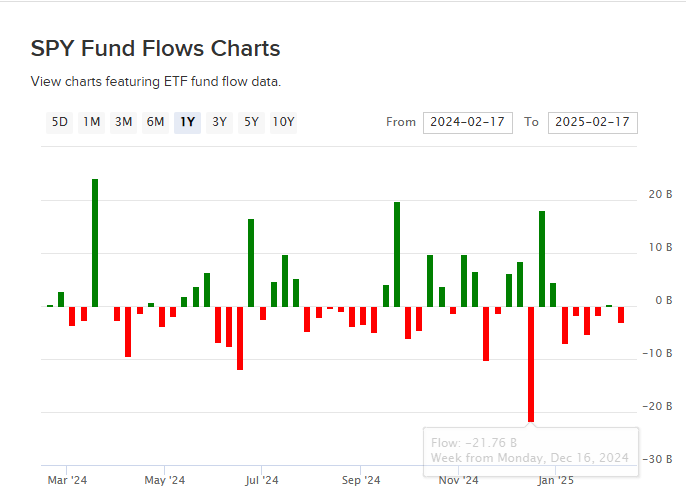Viewport: 686px width, 497px height.
Task: Show the 5Y fund flows
Action: tap(251, 122)
